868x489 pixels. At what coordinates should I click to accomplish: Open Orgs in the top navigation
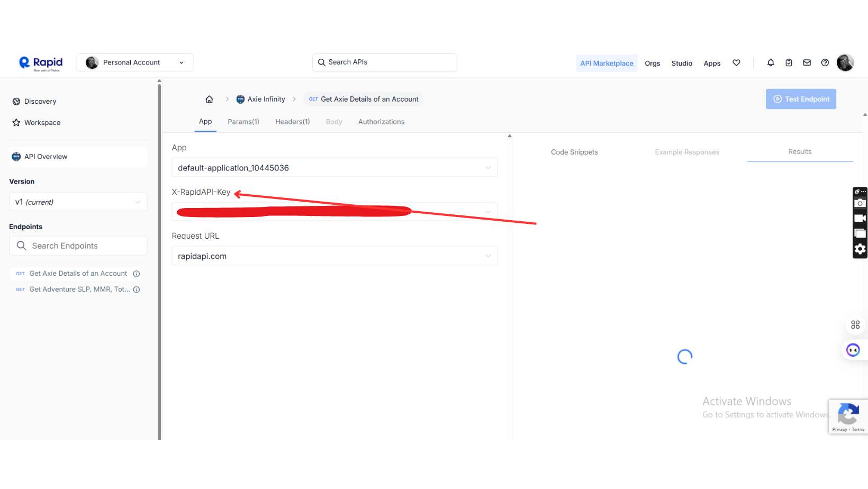click(x=653, y=63)
